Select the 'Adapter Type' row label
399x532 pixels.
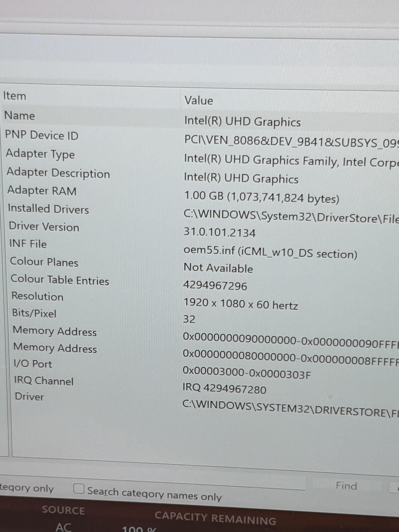coord(40,154)
